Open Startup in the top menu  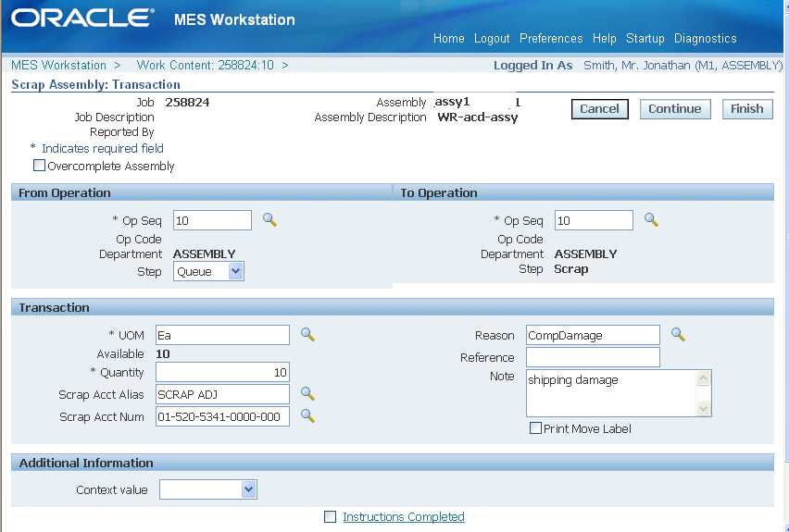(x=645, y=39)
